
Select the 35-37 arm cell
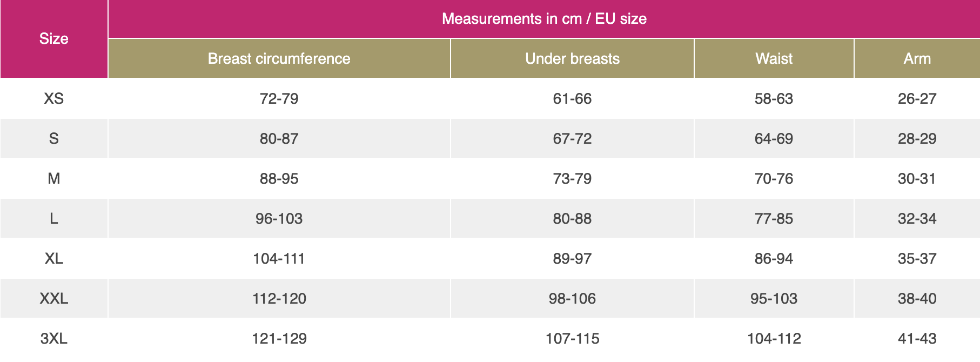[917, 258]
